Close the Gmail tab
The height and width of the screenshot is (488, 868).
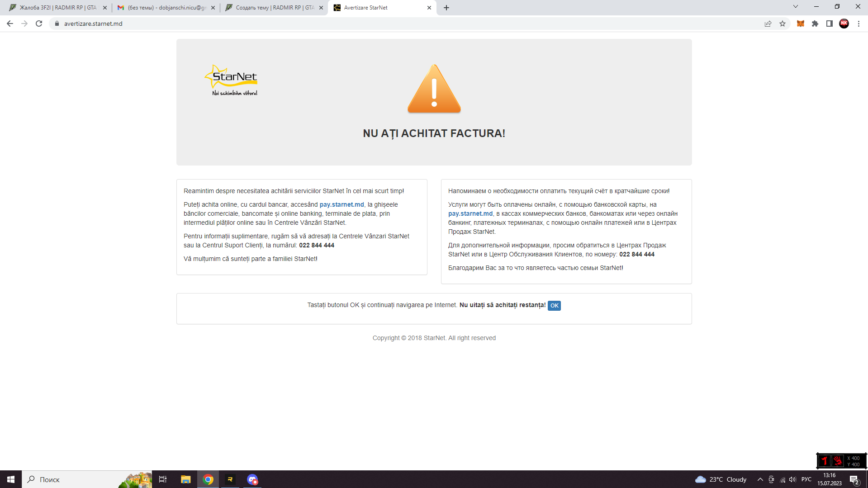coord(213,8)
